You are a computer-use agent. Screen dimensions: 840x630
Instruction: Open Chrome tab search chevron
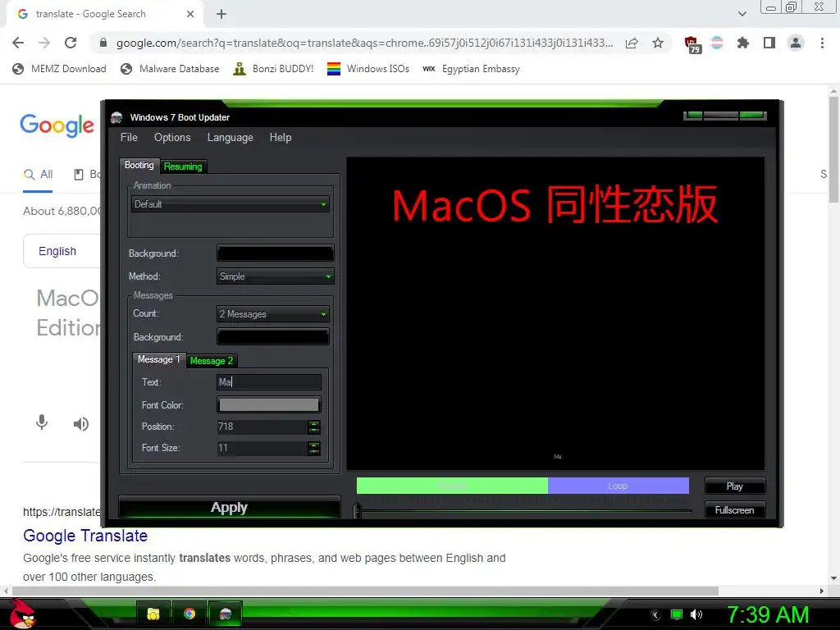(x=742, y=14)
